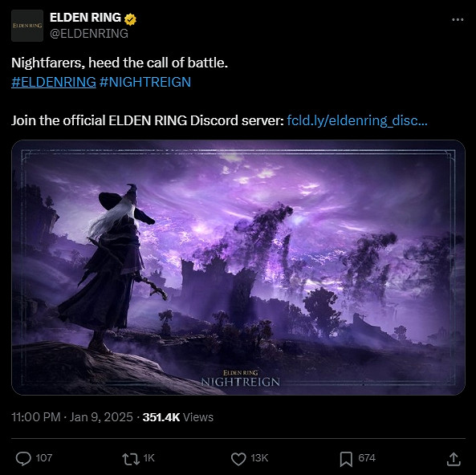Follow the #ELDENRING hashtag
The width and height of the screenshot is (476, 475).
click(54, 82)
